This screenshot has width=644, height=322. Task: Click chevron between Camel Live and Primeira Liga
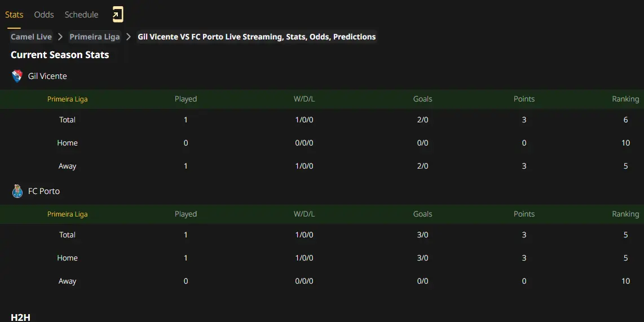60,37
